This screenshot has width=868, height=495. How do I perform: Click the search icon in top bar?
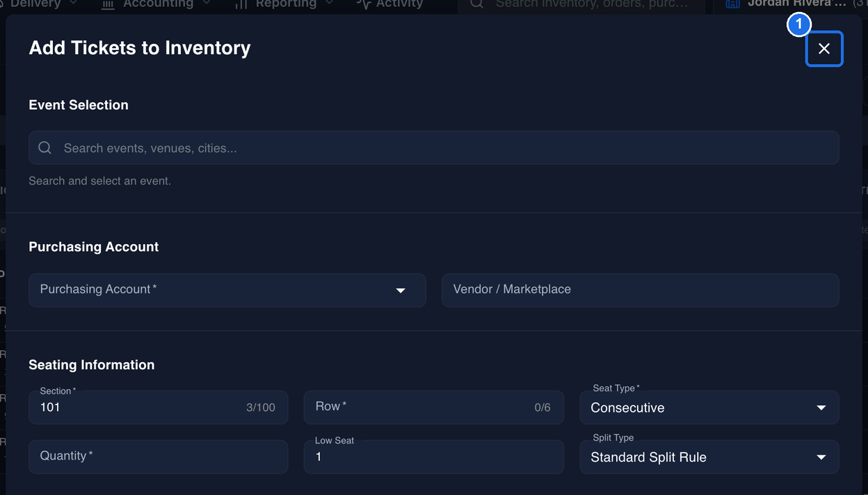click(x=476, y=4)
